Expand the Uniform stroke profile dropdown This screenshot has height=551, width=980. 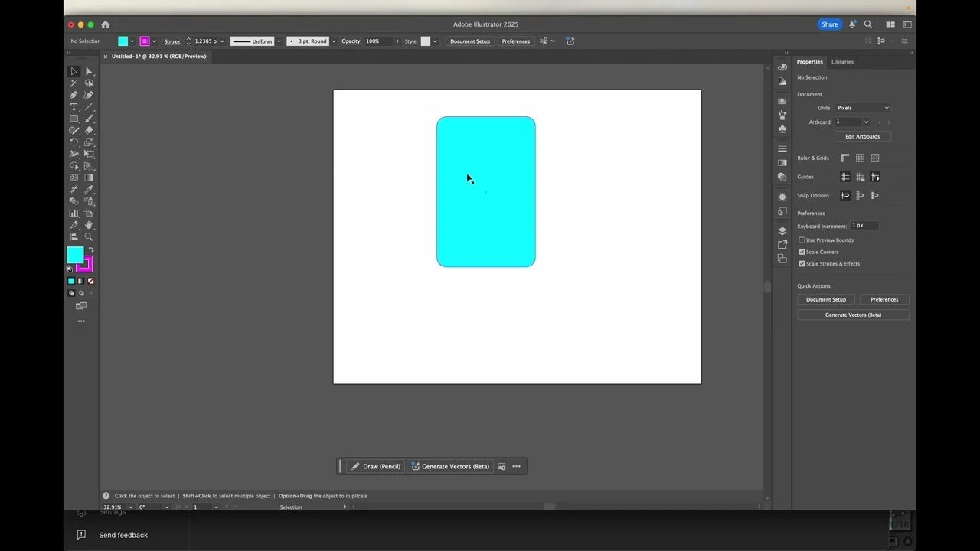pyautogui.click(x=278, y=41)
